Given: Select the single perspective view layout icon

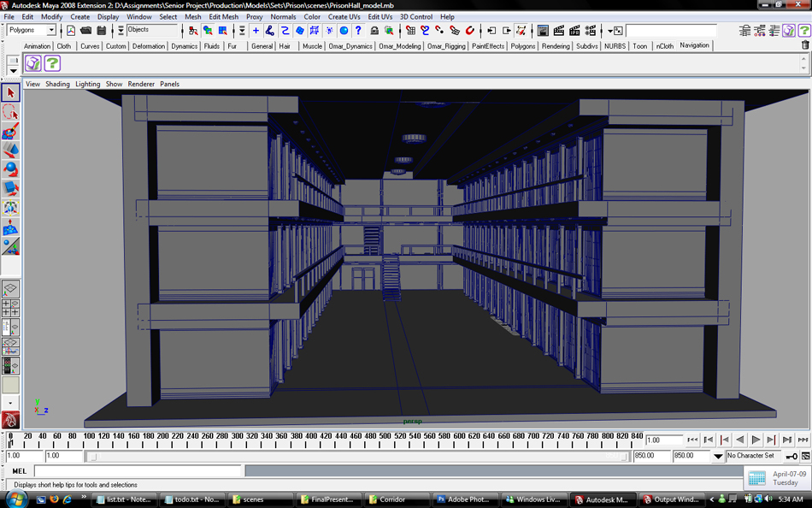Looking at the screenshot, I should [x=10, y=289].
